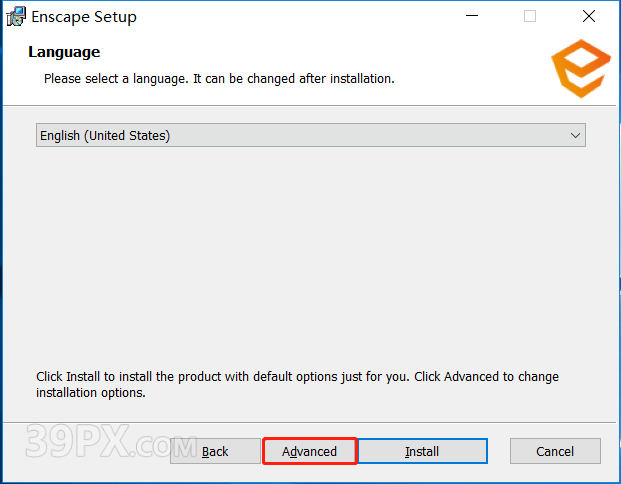Start installation with the Install button

[422, 451]
